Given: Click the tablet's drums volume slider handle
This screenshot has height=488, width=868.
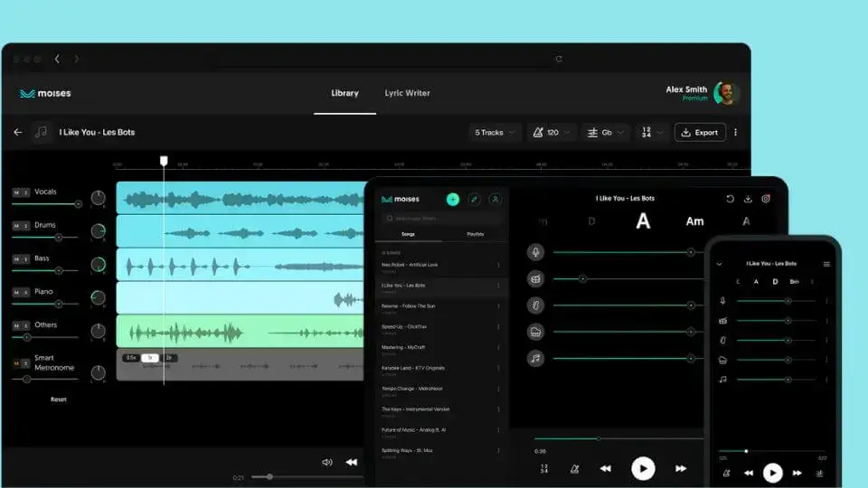Looking at the screenshot, I should tap(582, 279).
